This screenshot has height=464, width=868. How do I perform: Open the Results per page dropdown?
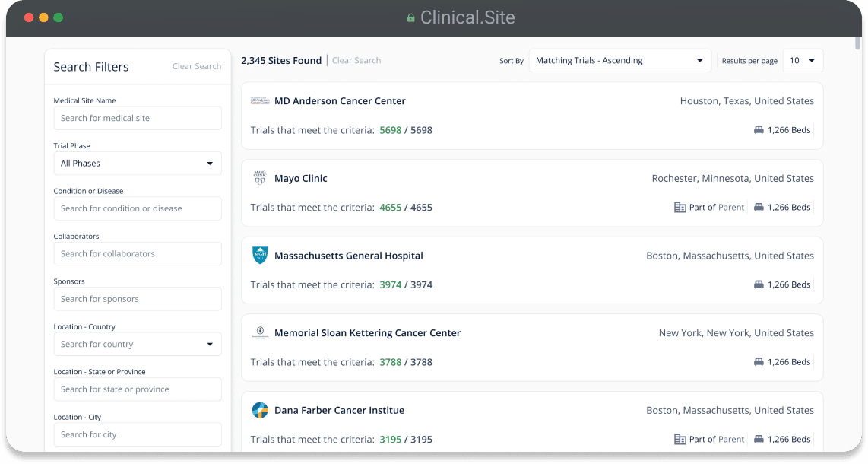click(803, 61)
